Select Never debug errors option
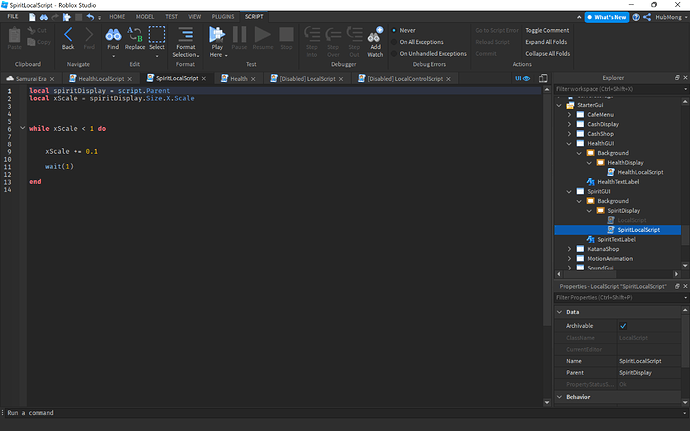 tap(394, 30)
